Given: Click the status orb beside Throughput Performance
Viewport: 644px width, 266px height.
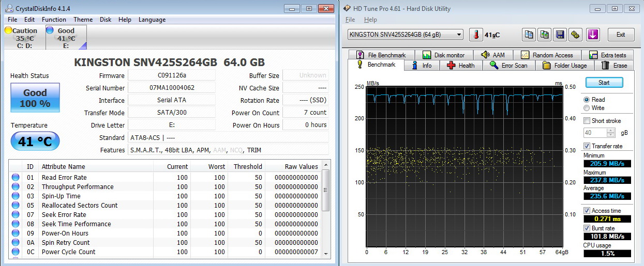Looking at the screenshot, I should point(16,186).
